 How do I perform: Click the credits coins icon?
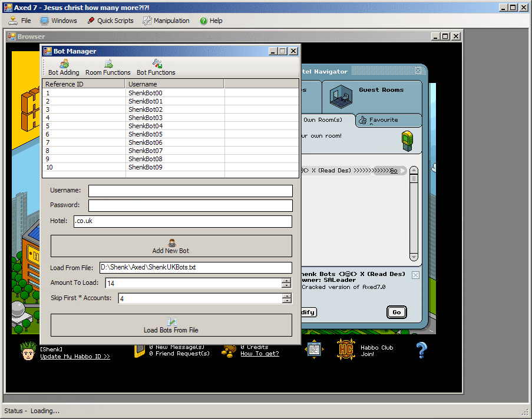[x=229, y=351]
